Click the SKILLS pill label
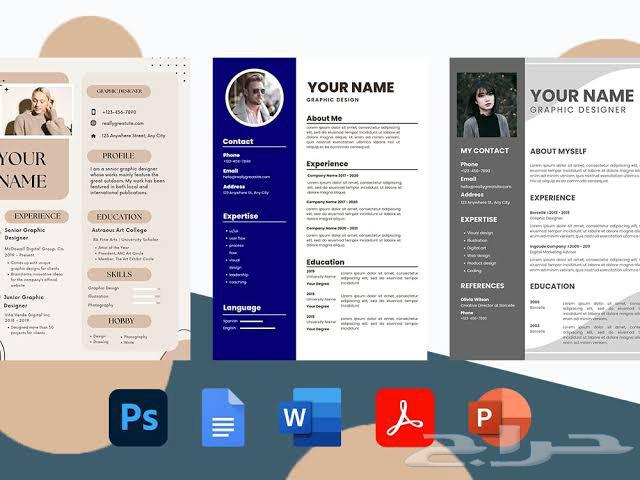The image size is (640, 480). pos(119,274)
